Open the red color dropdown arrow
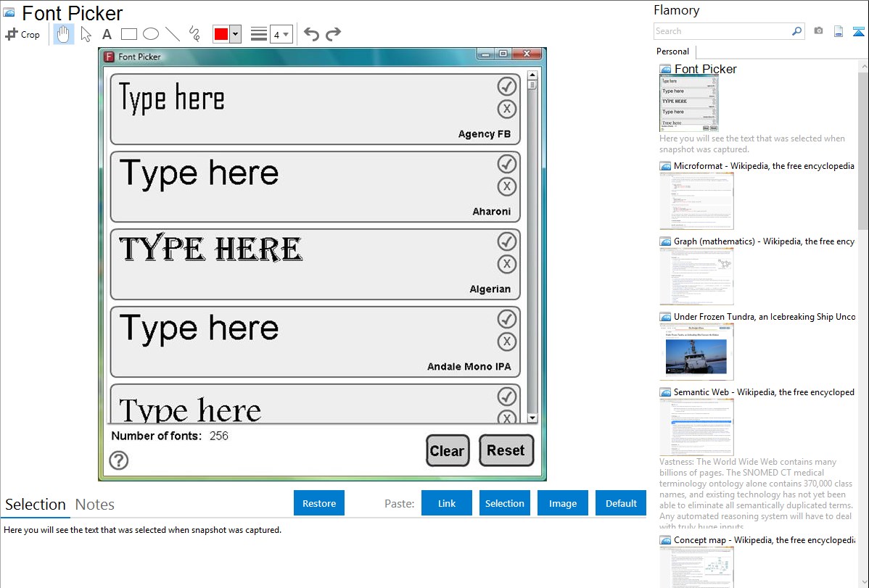This screenshot has width=869, height=588. [x=235, y=34]
